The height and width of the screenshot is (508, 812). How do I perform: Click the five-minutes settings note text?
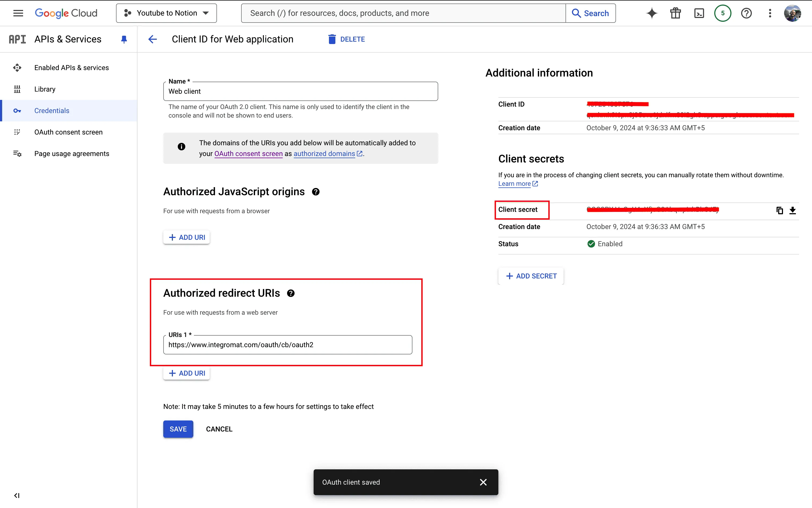coord(268,407)
